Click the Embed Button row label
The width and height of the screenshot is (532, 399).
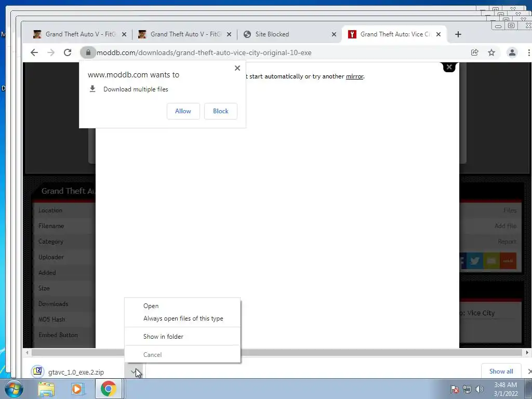(58, 335)
